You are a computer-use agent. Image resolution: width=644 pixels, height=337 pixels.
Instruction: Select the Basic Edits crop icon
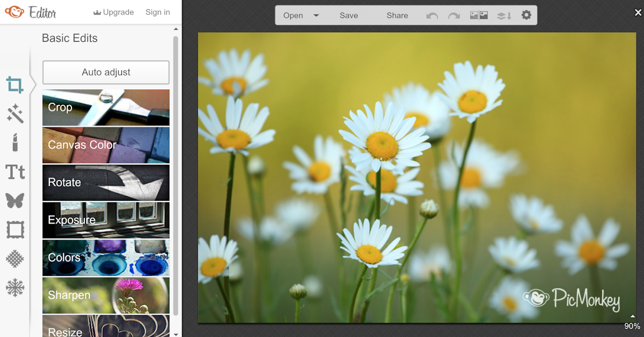15,85
